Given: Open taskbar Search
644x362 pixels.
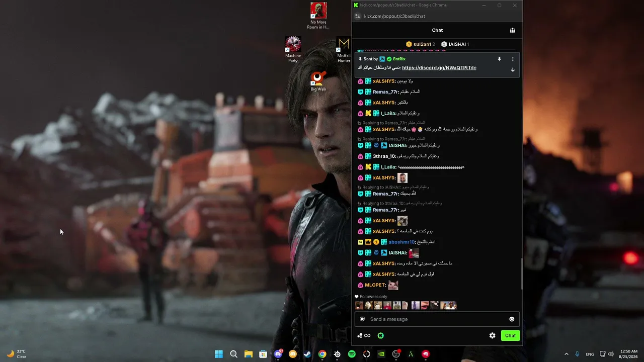Looking at the screenshot, I should [x=233, y=354].
